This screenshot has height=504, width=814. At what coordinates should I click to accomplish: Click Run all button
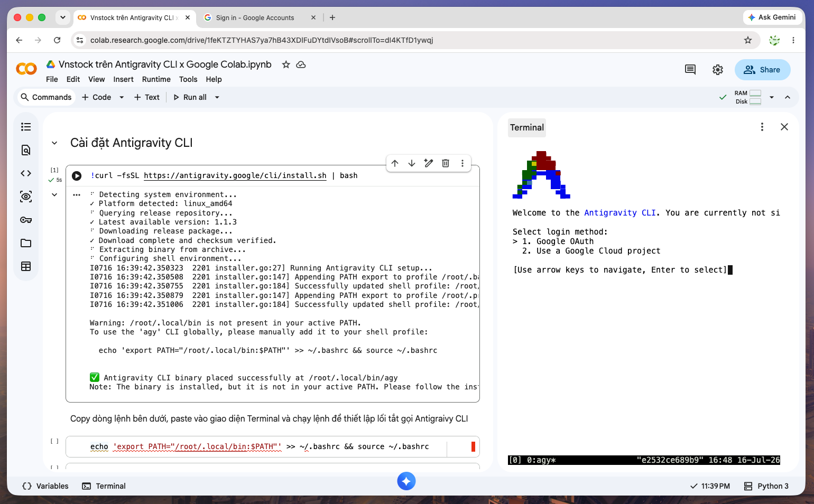tap(190, 97)
